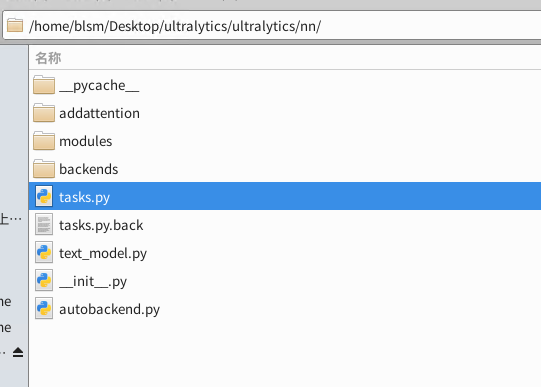Select the modules folder name
Image resolution: width=541 pixels, height=387 pixels.
pos(86,141)
